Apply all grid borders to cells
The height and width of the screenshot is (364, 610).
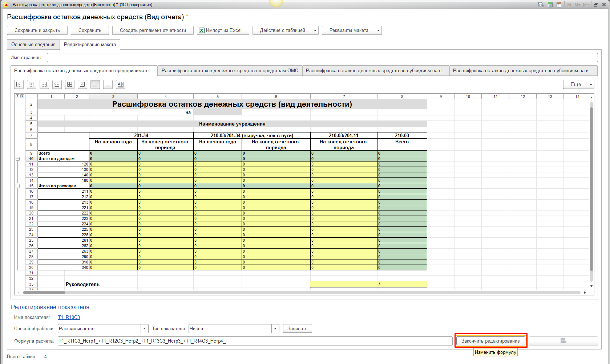click(x=70, y=85)
